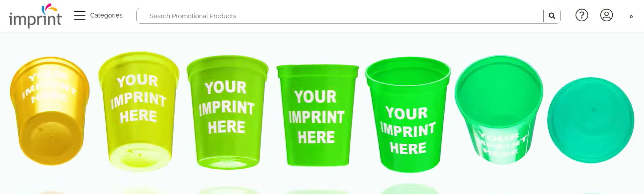Click the magnifying glass search icon

point(552,16)
